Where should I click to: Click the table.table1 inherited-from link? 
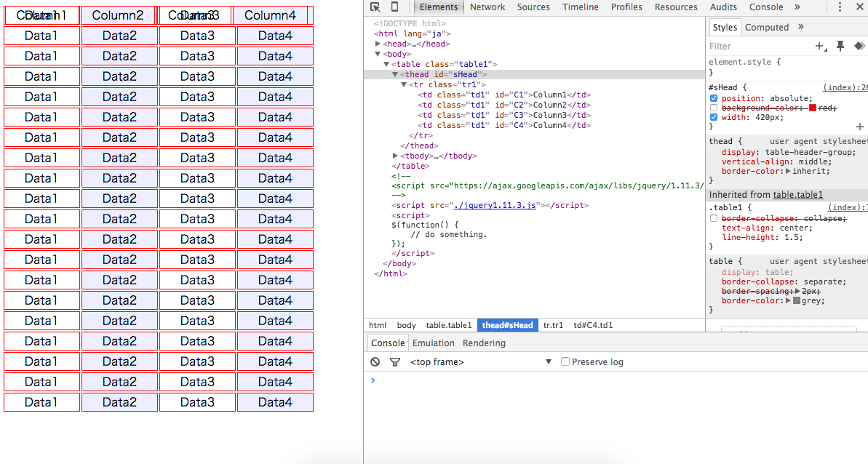click(x=797, y=195)
